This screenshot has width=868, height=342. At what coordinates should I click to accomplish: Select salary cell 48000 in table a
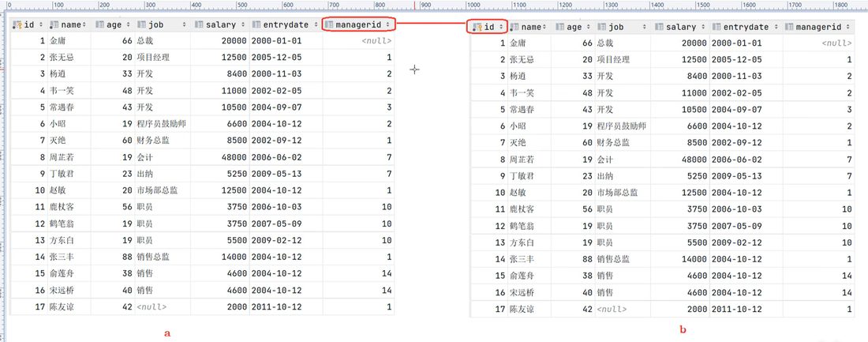[x=220, y=157]
